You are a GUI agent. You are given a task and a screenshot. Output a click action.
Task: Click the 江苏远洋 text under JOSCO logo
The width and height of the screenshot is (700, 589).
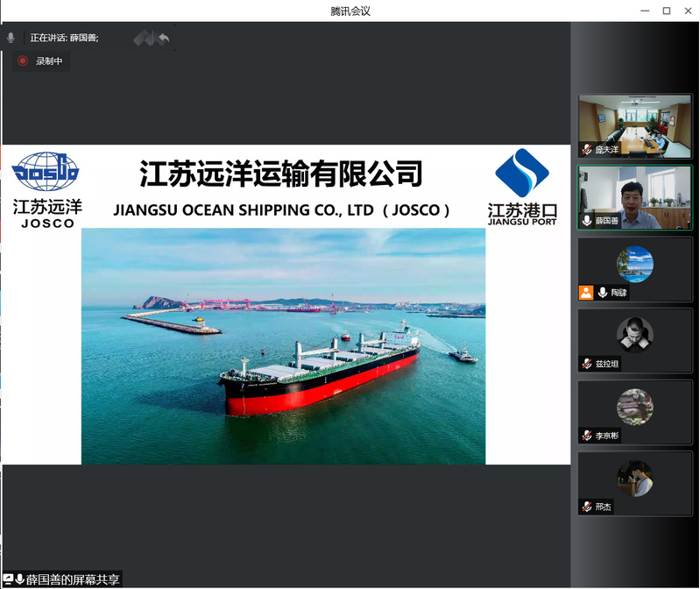click(47, 207)
